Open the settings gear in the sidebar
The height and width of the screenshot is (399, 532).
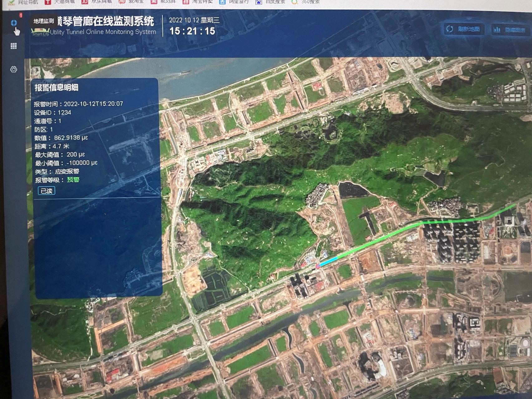point(14,69)
